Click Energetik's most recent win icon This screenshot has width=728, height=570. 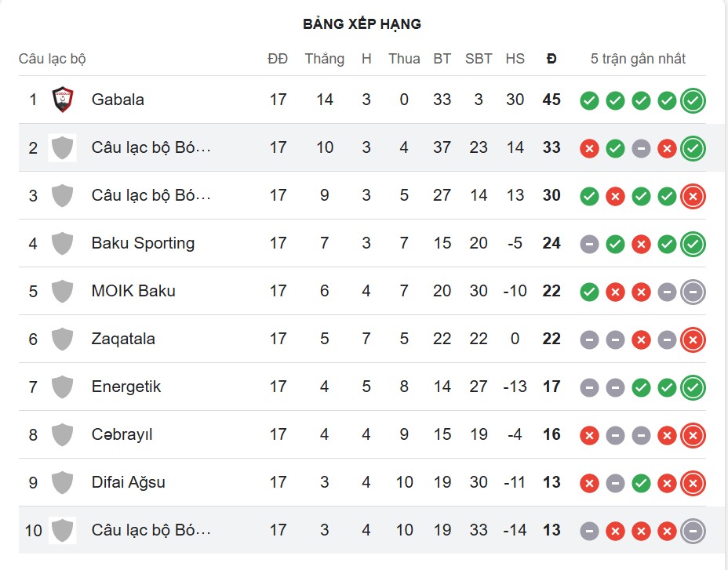(x=693, y=387)
